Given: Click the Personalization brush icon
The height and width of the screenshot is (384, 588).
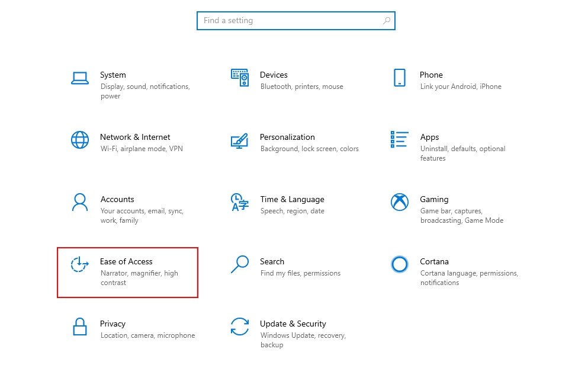Looking at the screenshot, I should coord(240,140).
